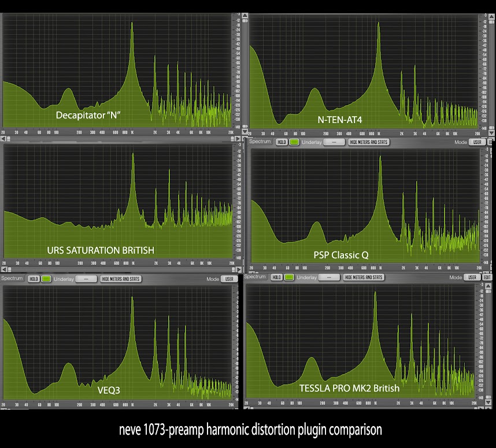The height and width of the screenshot is (448, 496).
Task: Toggle HOLD in VEQ3 analyzer toolbar
Action: point(34,279)
